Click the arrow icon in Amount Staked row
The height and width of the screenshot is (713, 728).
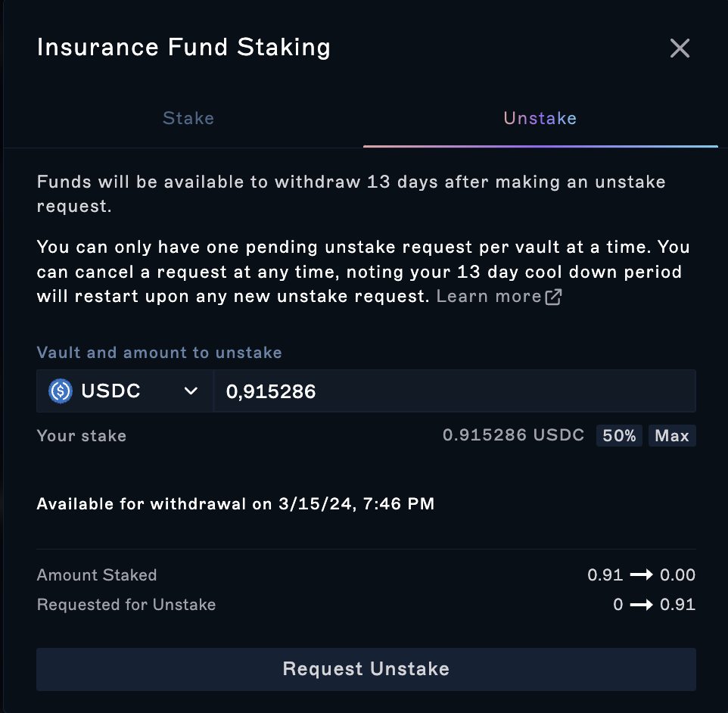tap(641, 575)
